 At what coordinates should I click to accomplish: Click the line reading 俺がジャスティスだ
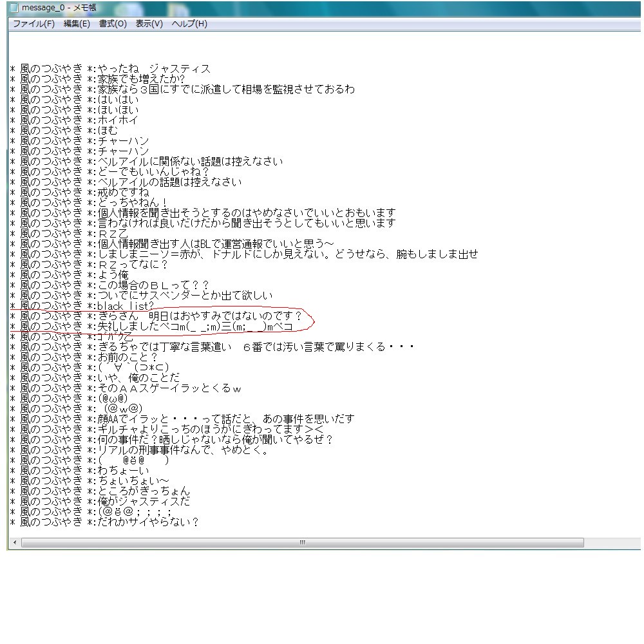pyautogui.click(x=143, y=502)
